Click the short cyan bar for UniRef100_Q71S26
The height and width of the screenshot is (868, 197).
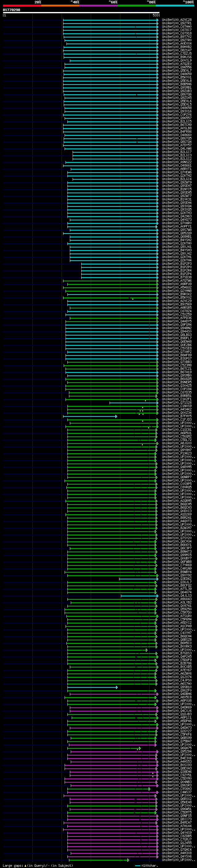pyautogui.click(x=134, y=403)
